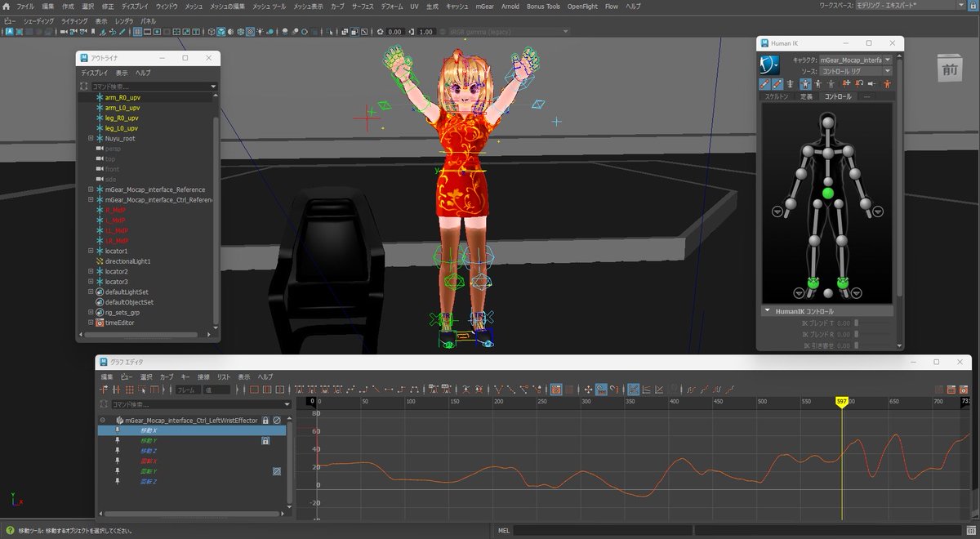Toggle the pin on 移動 Z channel
Screen dimensions: 980x539
click(x=118, y=451)
